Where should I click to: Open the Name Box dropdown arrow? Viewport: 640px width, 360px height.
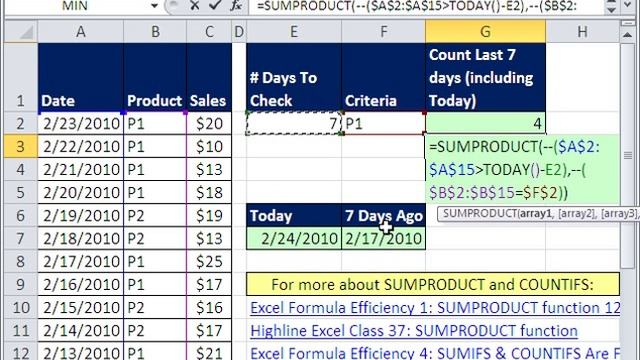[154, 6]
